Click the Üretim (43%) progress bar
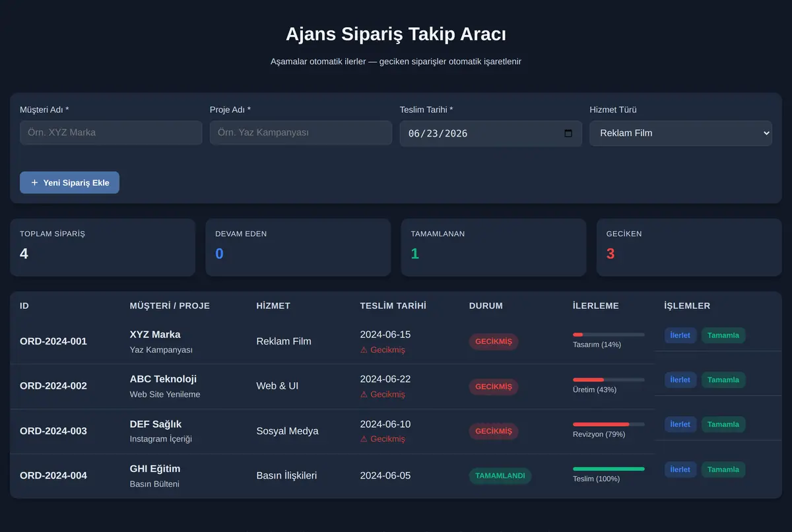 click(609, 380)
